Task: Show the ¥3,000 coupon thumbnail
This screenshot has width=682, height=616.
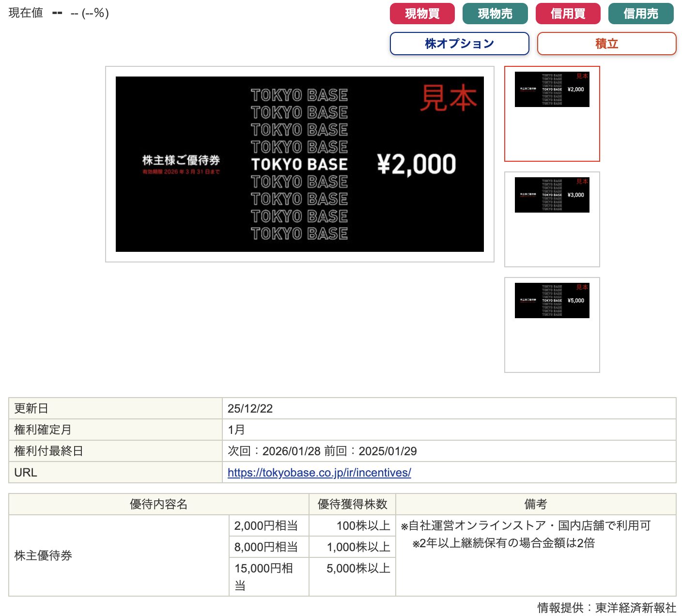Action: tap(552, 195)
